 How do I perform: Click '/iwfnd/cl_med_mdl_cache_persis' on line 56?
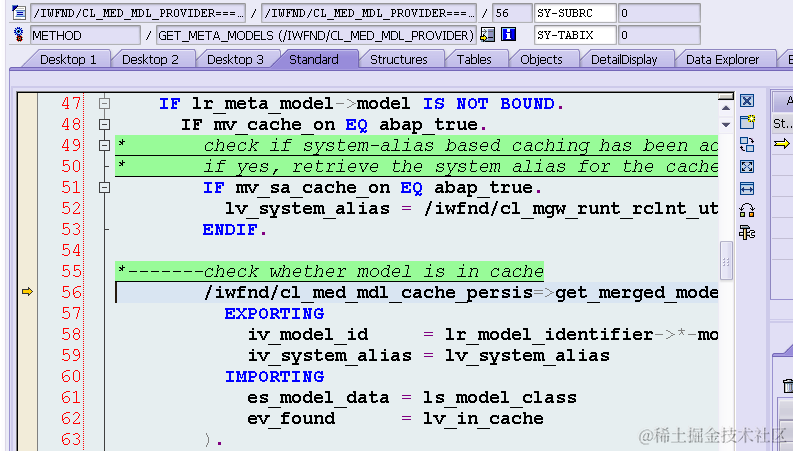[x=368, y=293]
